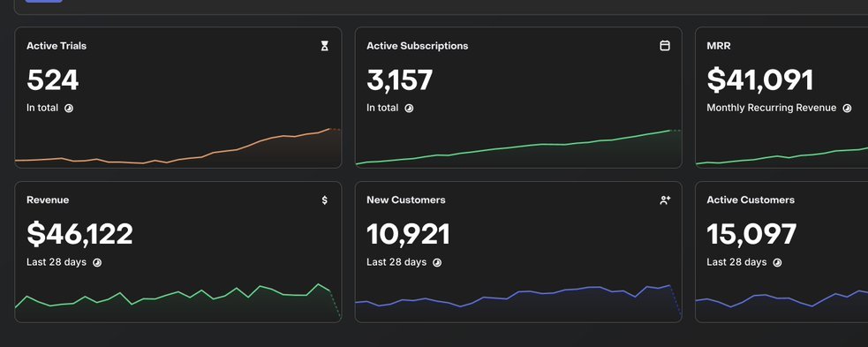Viewport: 868px width, 347px height.
Task: Click info icon beside New Customers 'Last 28 days'
Action: click(437, 262)
